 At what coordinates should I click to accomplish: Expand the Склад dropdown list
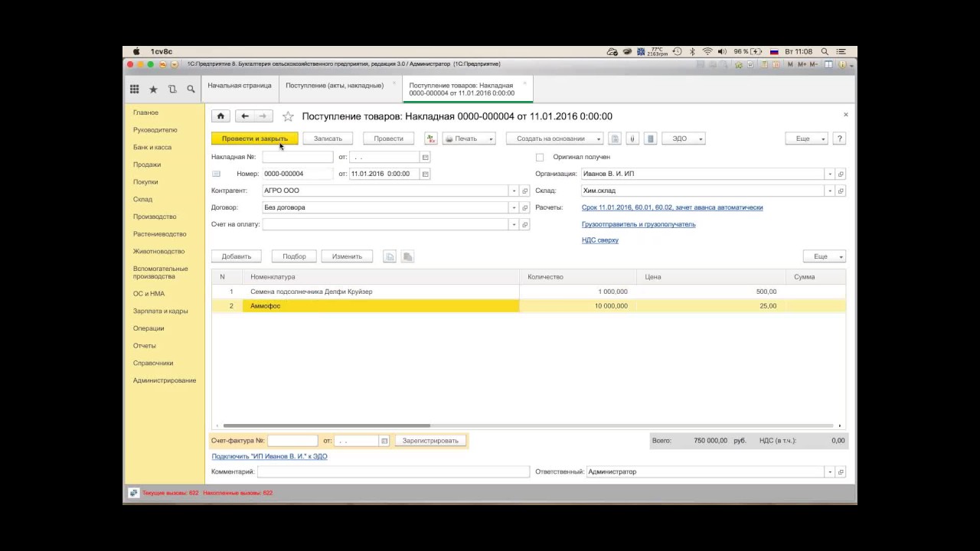pyautogui.click(x=829, y=191)
